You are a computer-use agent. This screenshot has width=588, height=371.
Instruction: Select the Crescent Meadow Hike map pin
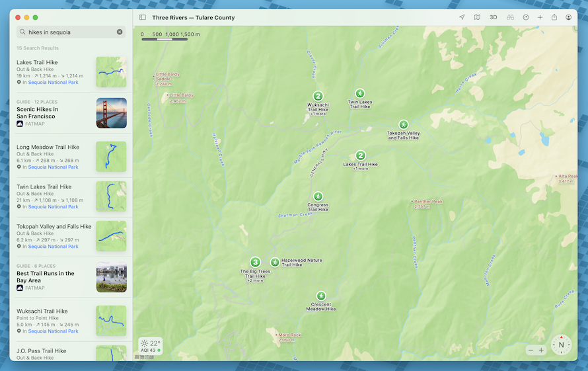pos(321,296)
